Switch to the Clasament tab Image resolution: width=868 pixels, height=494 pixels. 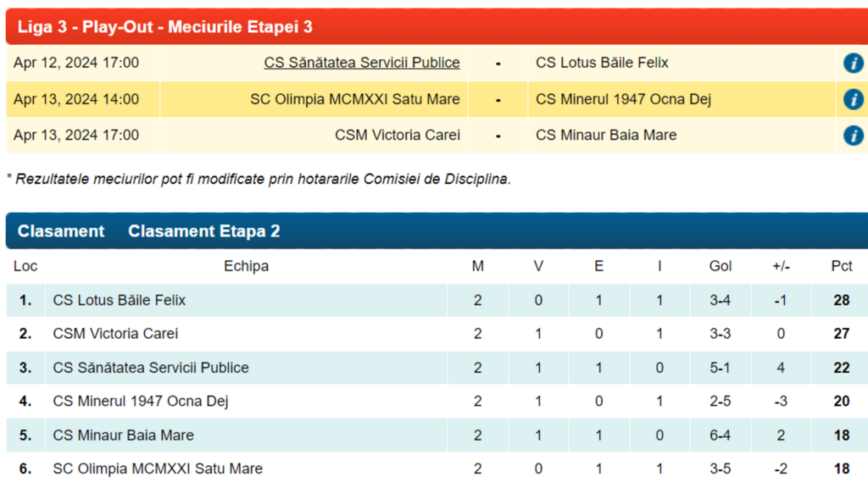pos(61,231)
